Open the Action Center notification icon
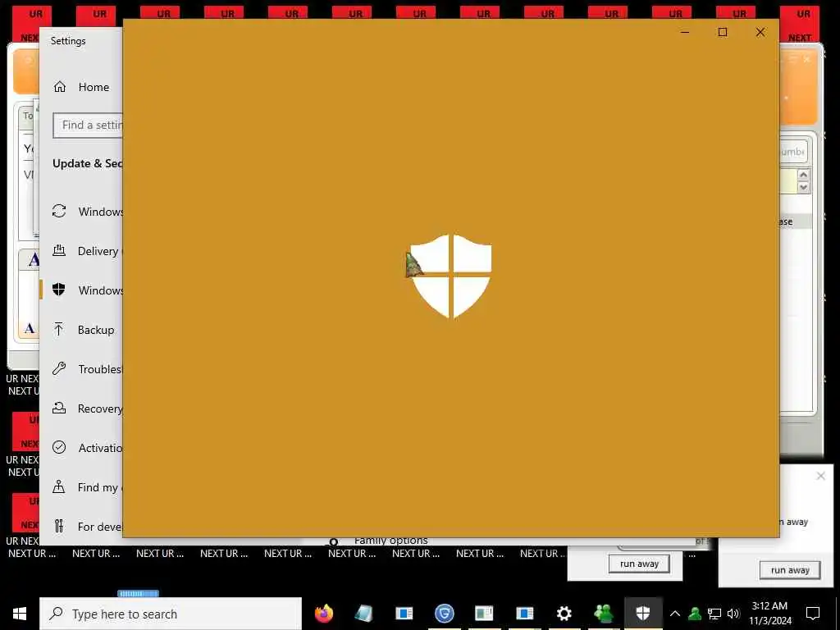The image size is (840, 630). click(813, 614)
